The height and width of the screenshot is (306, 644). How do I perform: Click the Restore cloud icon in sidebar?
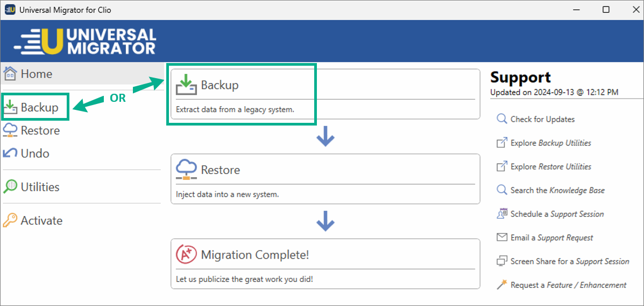tap(10, 130)
